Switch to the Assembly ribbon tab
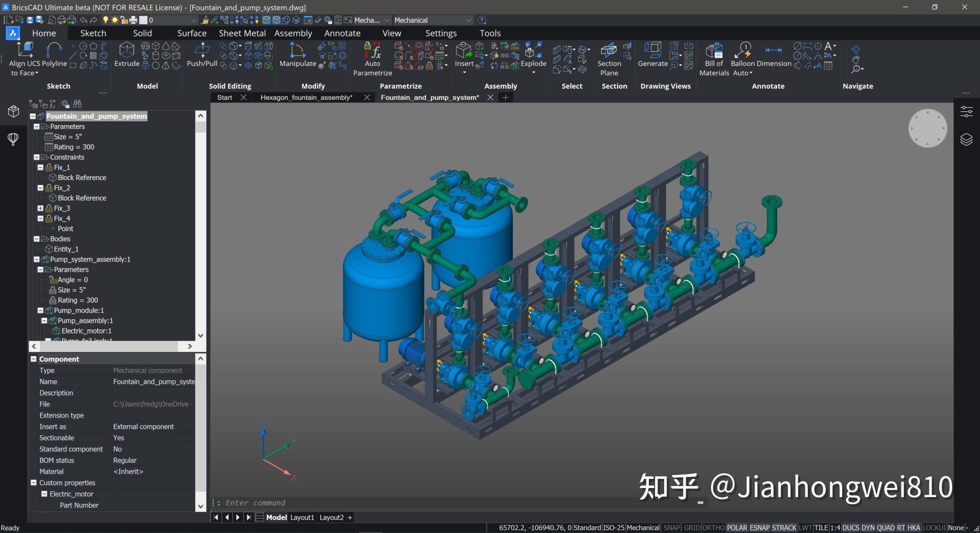The width and height of the screenshot is (980, 533). point(293,33)
